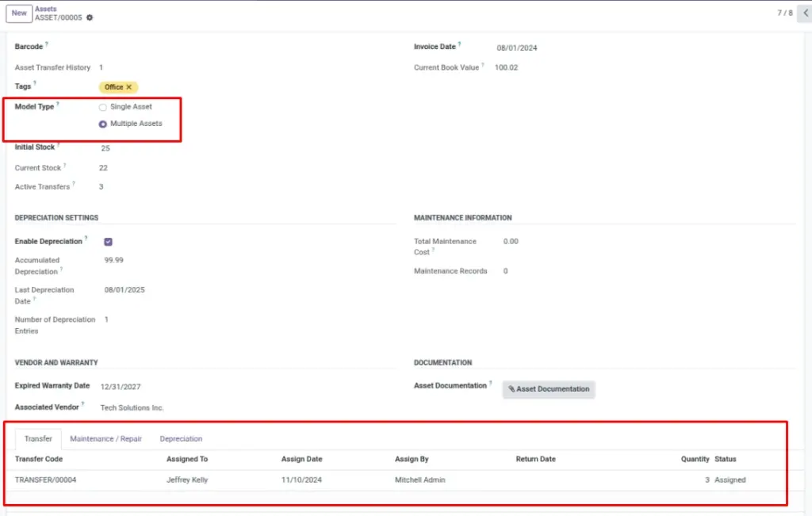The height and width of the screenshot is (516, 812).
Task: Edit the Initial Stock value 25
Action: (105, 148)
